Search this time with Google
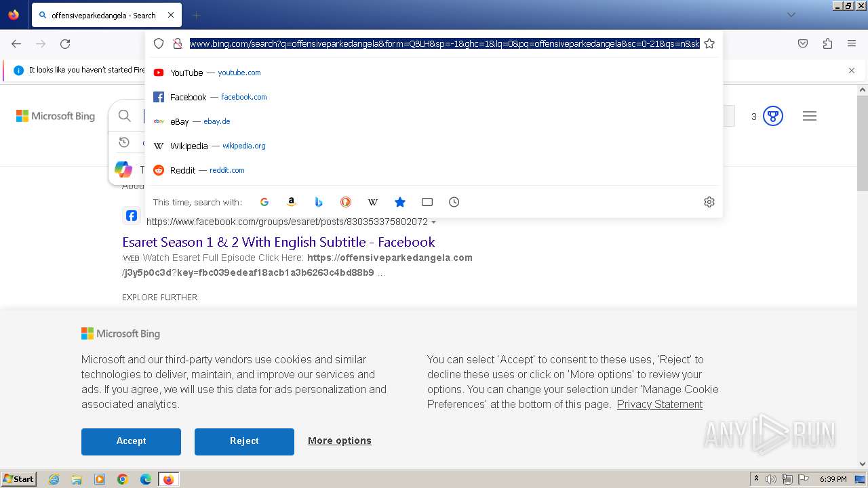The height and width of the screenshot is (488, 868). pos(264,202)
